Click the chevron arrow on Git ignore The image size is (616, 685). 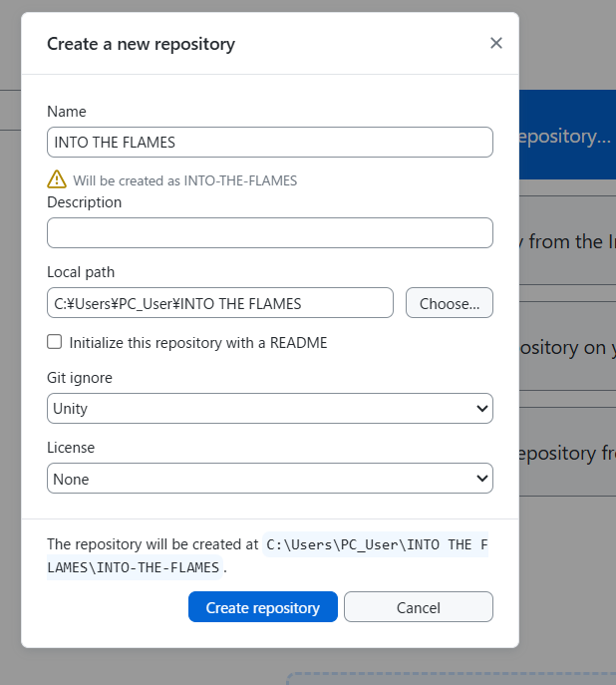point(482,408)
